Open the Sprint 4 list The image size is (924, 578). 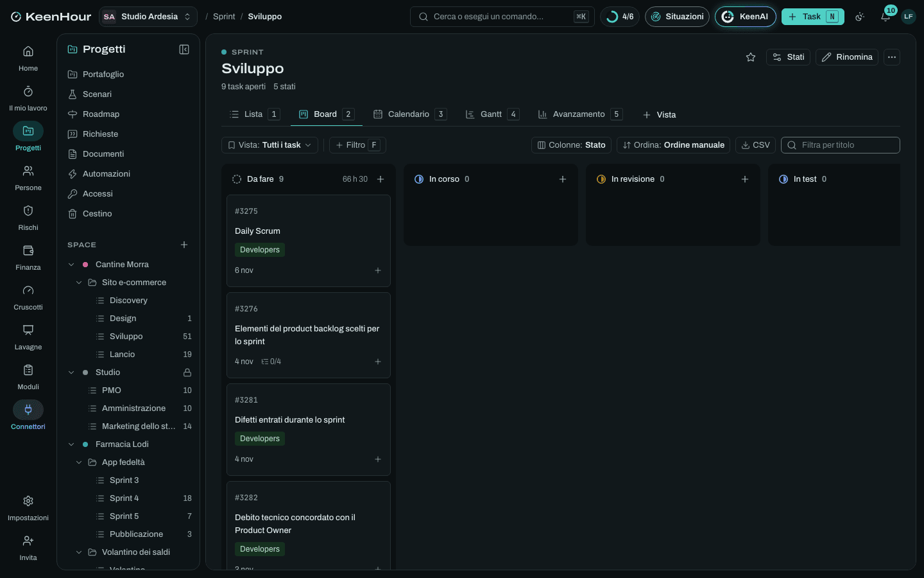coord(128,498)
